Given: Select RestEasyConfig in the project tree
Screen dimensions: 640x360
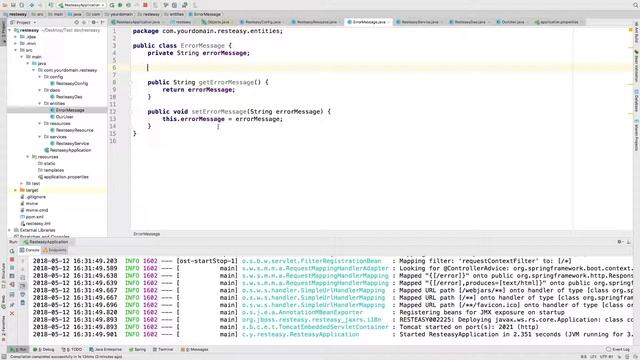Looking at the screenshot, I should pos(72,83).
